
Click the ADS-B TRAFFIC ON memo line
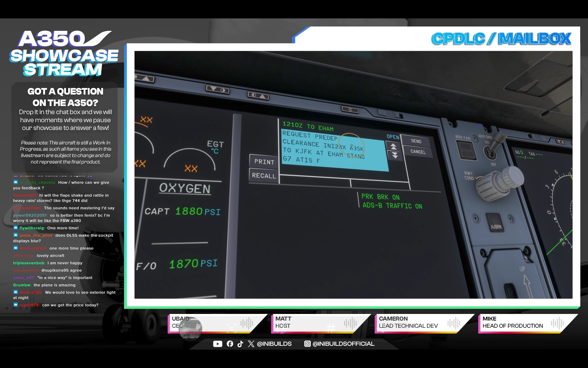pyautogui.click(x=392, y=206)
